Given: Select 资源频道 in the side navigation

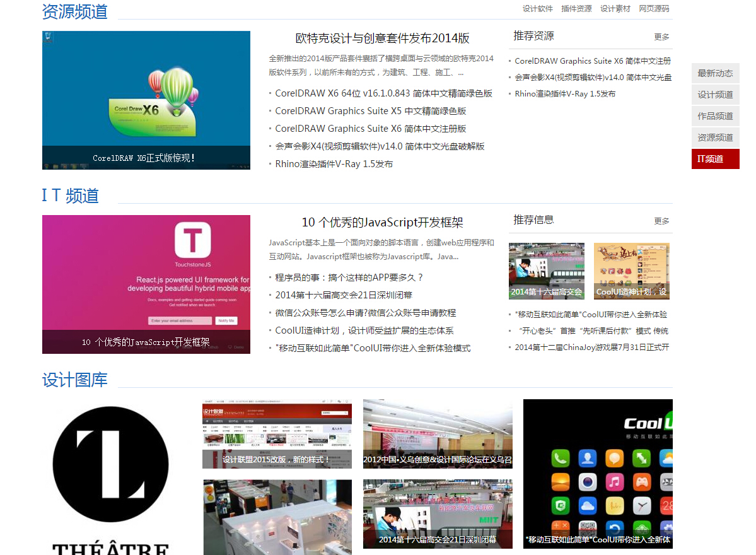Looking at the screenshot, I should pyautogui.click(x=715, y=137).
